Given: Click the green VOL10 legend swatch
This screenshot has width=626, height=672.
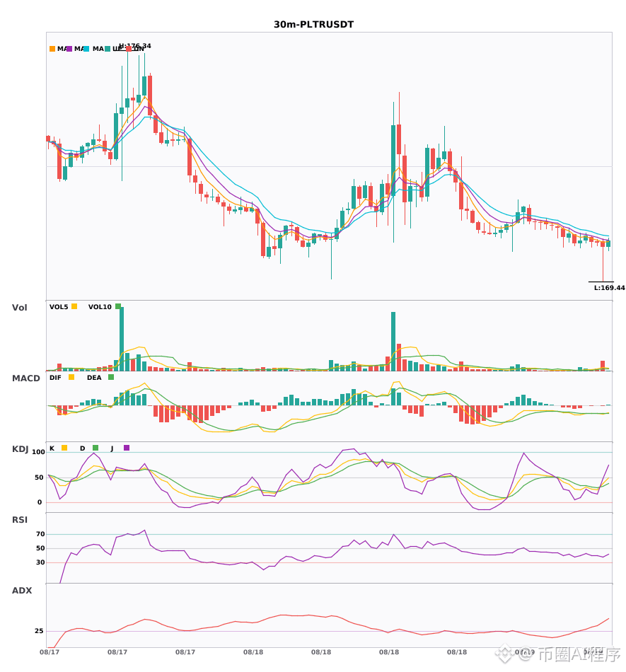Looking at the screenshot, I should point(118,306).
